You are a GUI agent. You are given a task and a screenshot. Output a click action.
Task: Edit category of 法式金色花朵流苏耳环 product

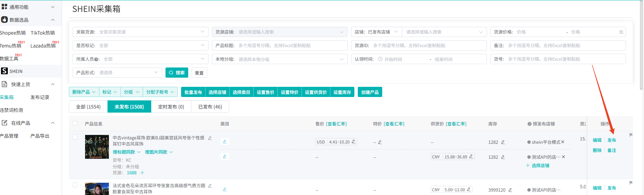coord(225,189)
